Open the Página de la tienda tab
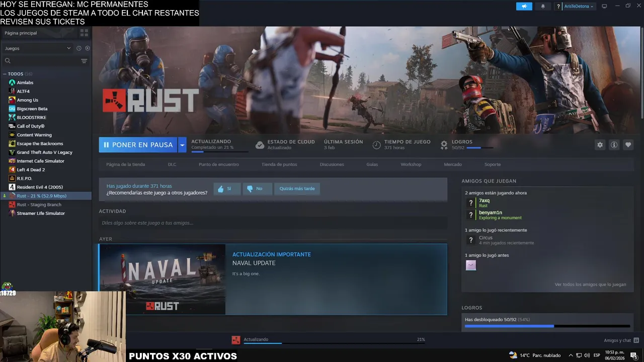The height and width of the screenshot is (362, 644). (x=125, y=164)
